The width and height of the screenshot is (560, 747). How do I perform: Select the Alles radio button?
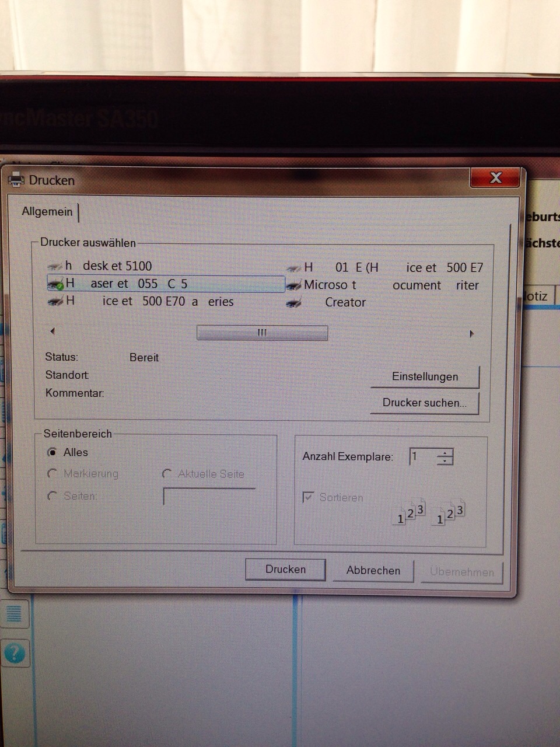(x=52, y=452)
